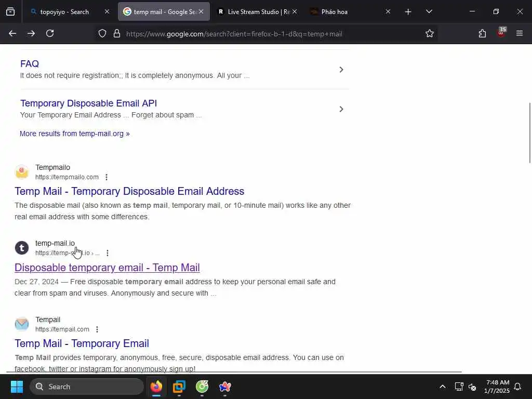Open Temporary Disposable Email API link

point(88,103)
